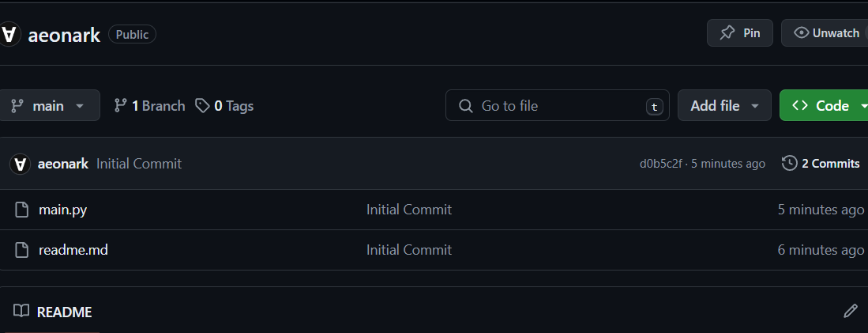Expand the Add file dropdown
The width and height of the screenshot is (868, 333).
[x=724, y=105]
